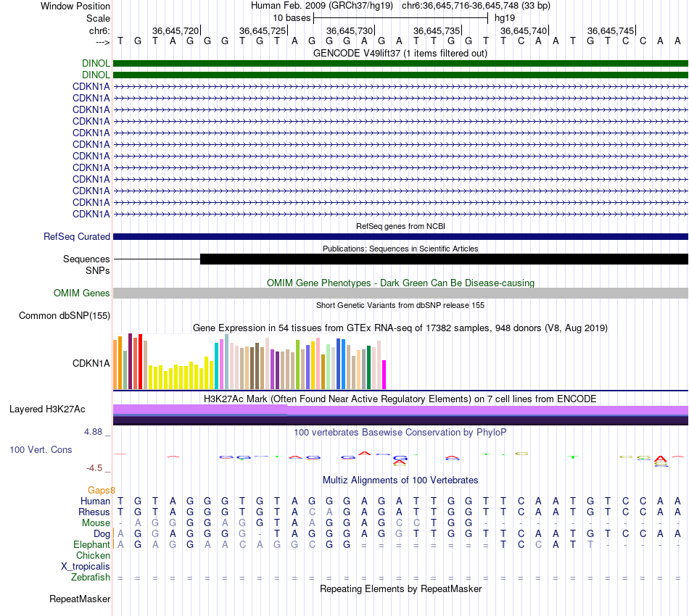Click the Window Position label
689x616 pixels.
pos(75,6)
